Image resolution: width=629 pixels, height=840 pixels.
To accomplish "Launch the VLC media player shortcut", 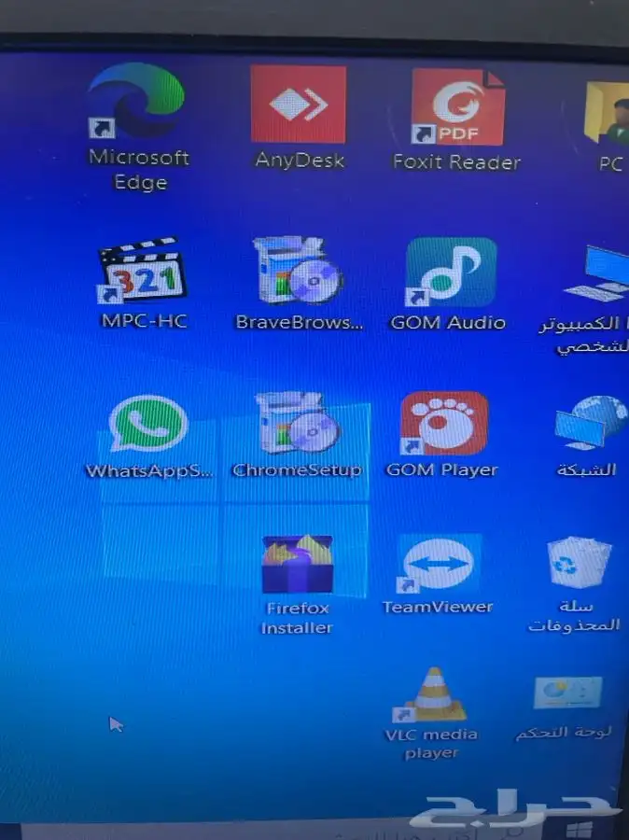I will [x=432, y=695].
